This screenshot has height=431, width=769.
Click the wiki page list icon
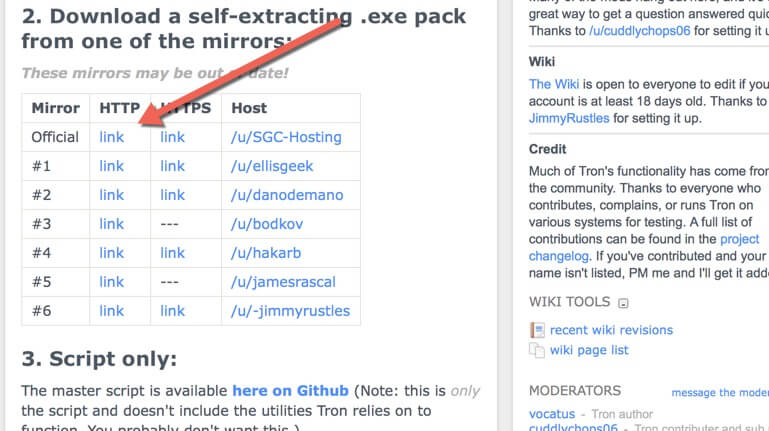(537, 350)
